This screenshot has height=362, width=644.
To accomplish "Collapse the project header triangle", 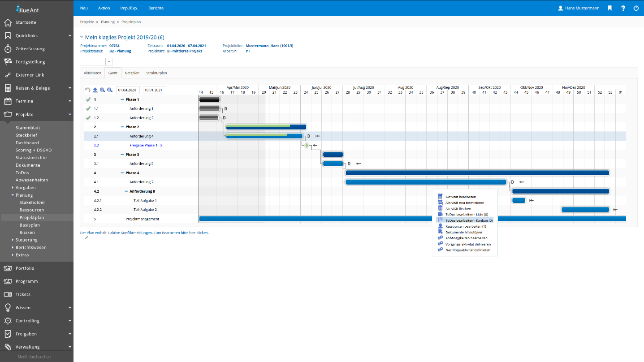I will [x=82, y=38].
